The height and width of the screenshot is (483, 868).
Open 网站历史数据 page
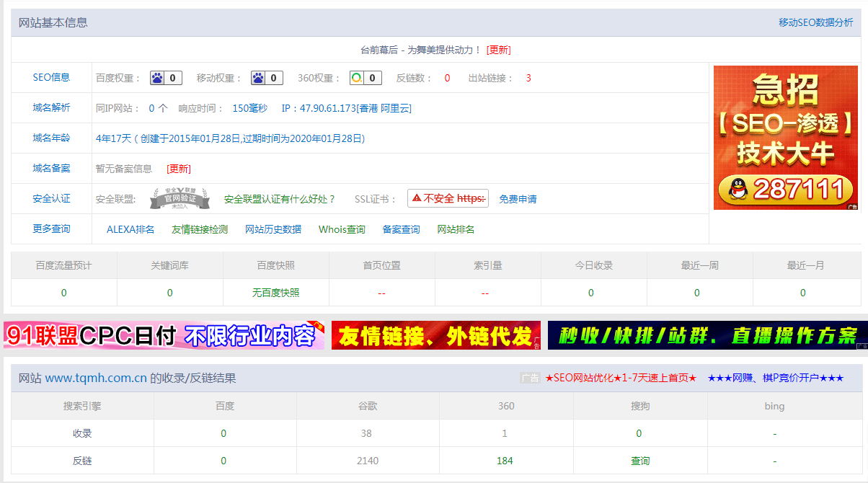(273, 229)
